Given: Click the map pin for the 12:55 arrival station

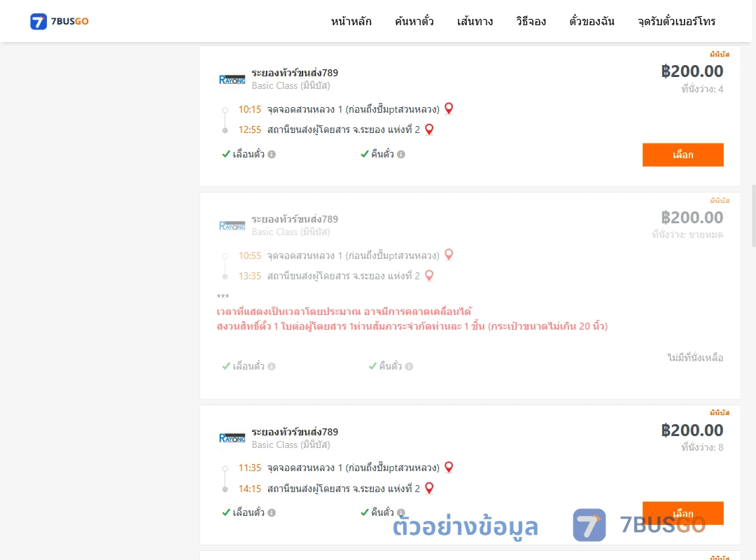Looking at the screenshot, I should (x=429, y=129).
